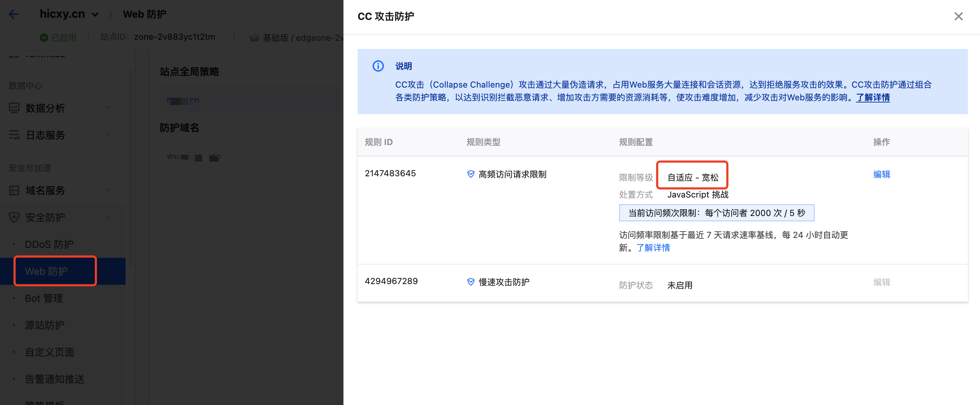Screen dimensions: 980x405
Task: Edit rule 2147483645 via 编辑
Action: [x=881, y=174]
